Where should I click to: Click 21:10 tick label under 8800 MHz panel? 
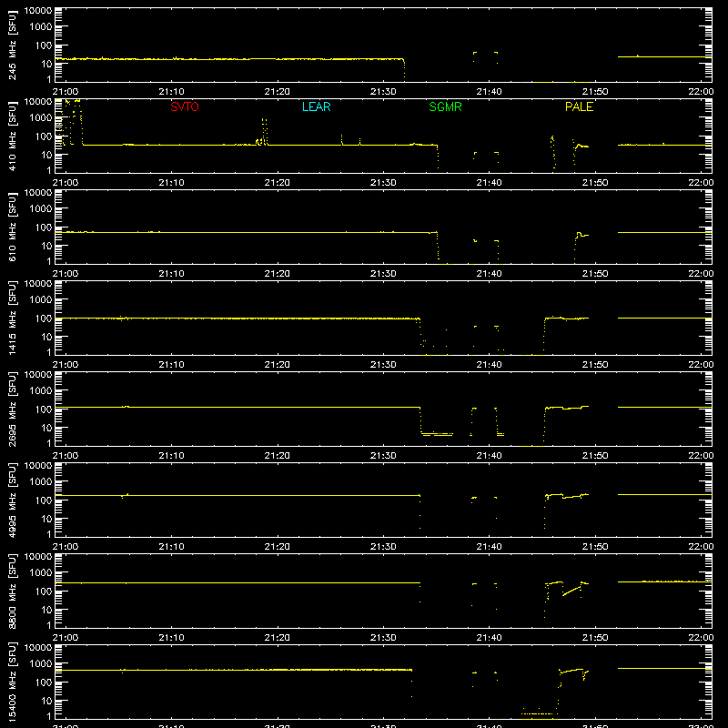click(171, 638)
